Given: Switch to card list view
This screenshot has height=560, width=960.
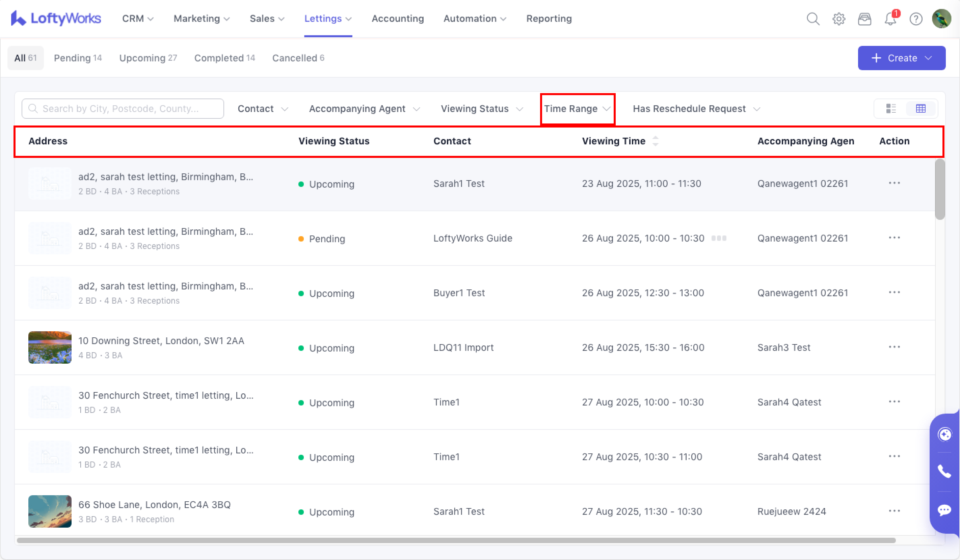Looking at the screenshot, I should [x=891, y=109].
